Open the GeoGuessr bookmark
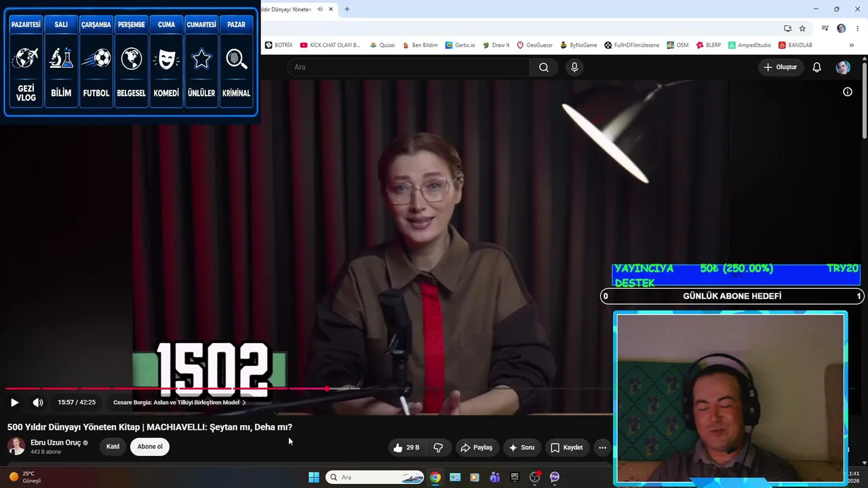Screen dimensions: 868x488 534,45
